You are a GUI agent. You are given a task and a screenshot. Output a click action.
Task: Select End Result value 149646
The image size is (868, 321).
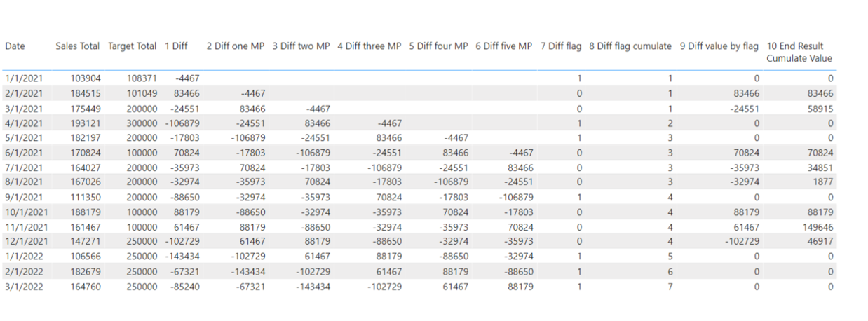(818, 226)
